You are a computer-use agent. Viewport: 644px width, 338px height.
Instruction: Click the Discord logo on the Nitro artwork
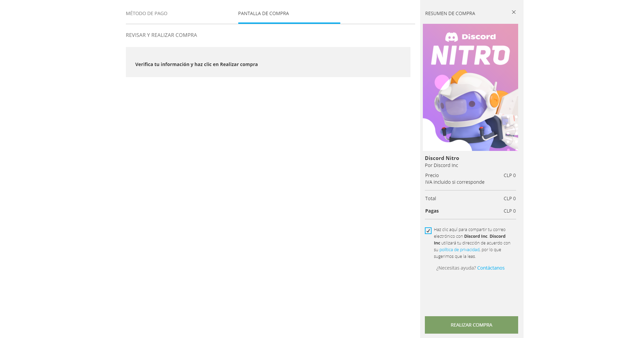(452, 37)
